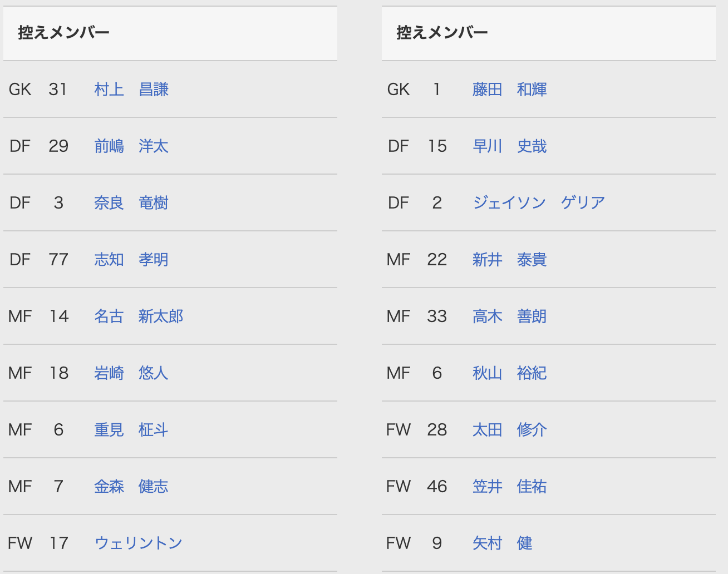Click player name 前嶋 洋太
Viewport: 728px width, 574px height.
pyautogui.click(x=131, y=146)
